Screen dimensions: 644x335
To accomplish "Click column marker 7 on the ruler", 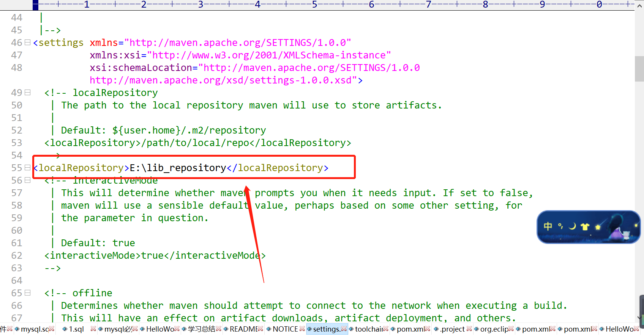I will [428, 5].
